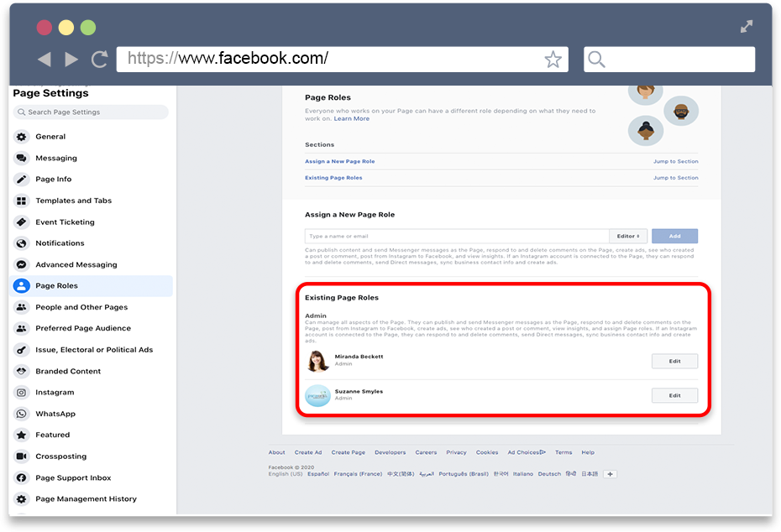Click Miranda Beckett's profile photo

point(317,362)
